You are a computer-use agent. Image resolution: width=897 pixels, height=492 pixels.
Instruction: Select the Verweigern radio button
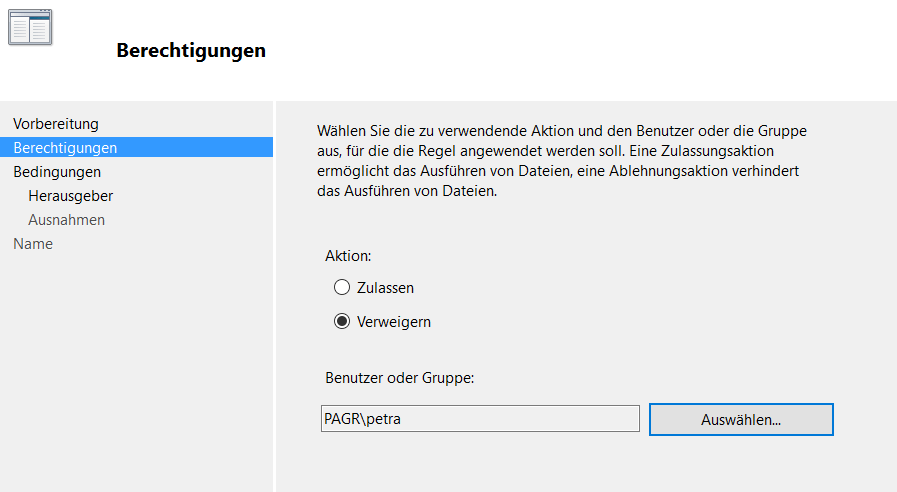click(x=342, y=322)
